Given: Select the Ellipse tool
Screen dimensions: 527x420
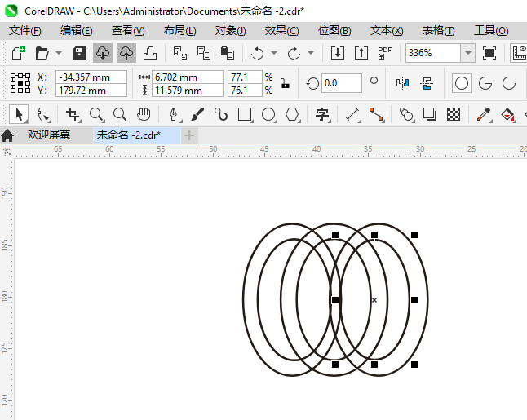Looking at the screenshot, I should (268, 114).
